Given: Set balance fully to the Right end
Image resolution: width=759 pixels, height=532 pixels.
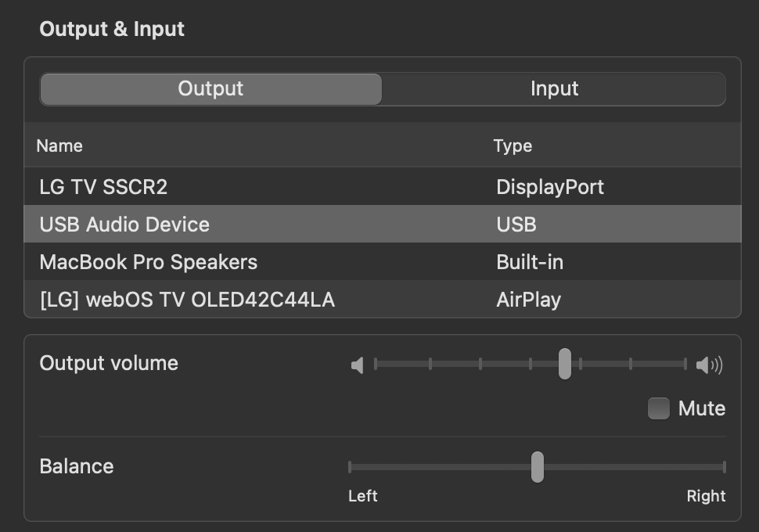Looking at the screenshot, I should [725, 467].
